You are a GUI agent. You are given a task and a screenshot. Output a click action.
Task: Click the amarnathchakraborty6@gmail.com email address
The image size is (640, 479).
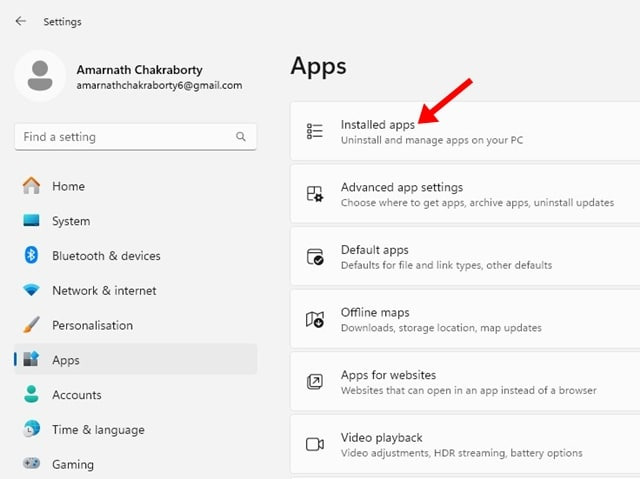point(159,85)
